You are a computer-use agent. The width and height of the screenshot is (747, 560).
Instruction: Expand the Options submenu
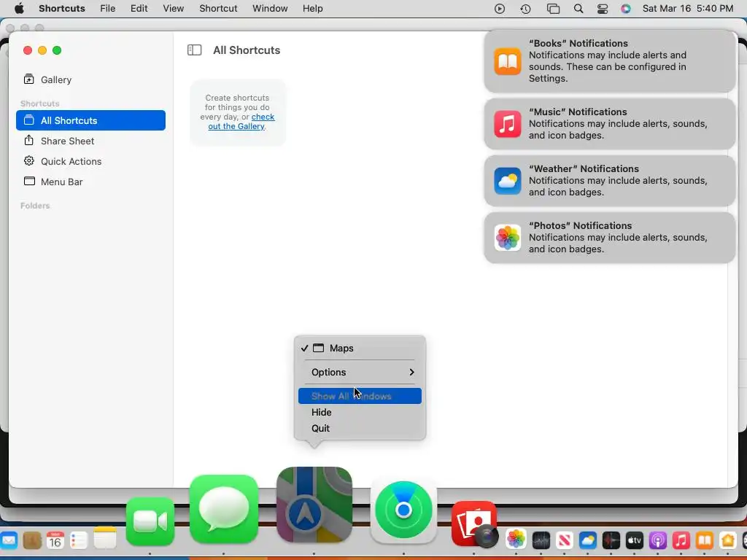(360, 373)
